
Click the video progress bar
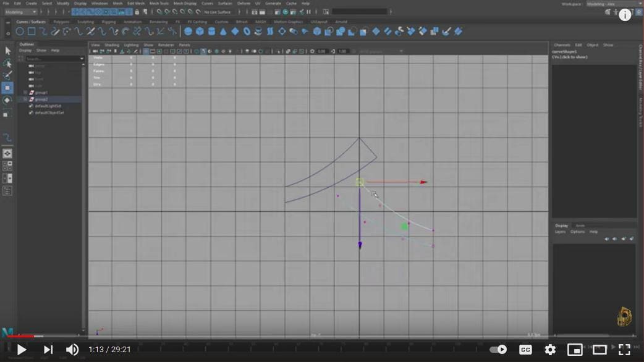tap(322, 336)
